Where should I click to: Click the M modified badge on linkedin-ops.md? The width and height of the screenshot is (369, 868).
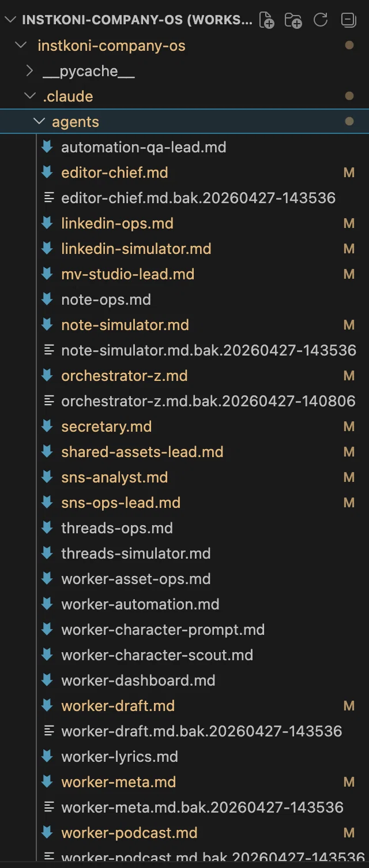tap(349, 223)
